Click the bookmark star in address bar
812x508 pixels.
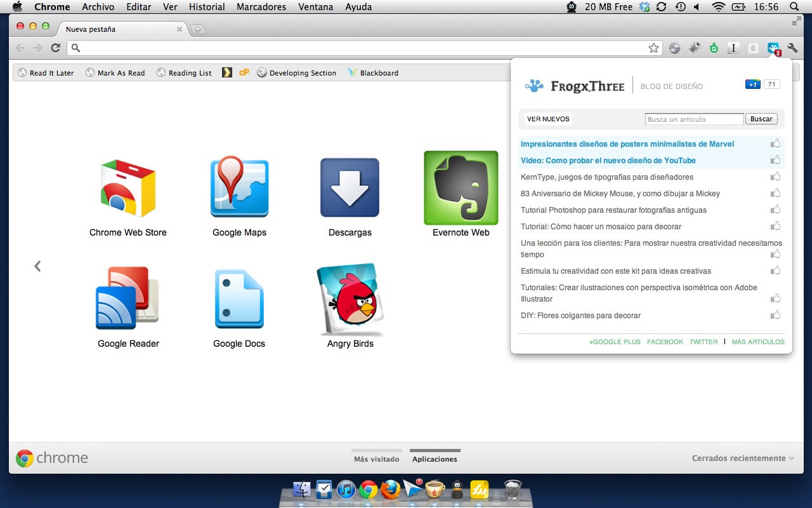[653, 48]
